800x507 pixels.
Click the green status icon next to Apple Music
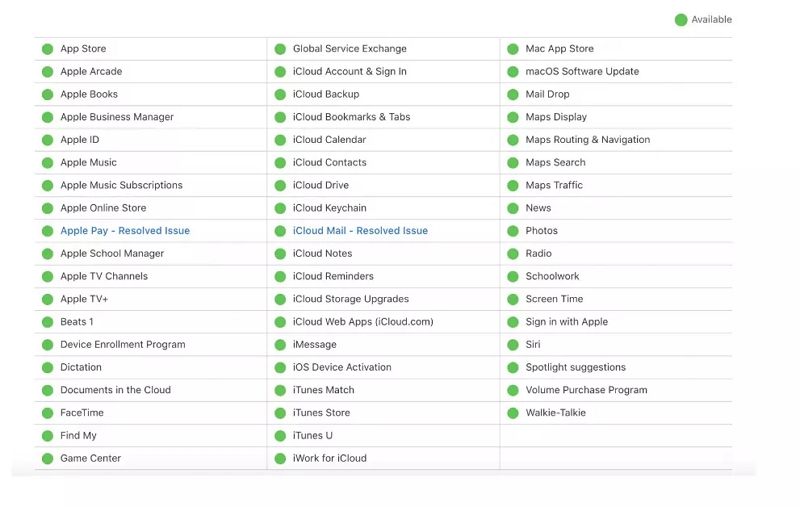[47, 163]
